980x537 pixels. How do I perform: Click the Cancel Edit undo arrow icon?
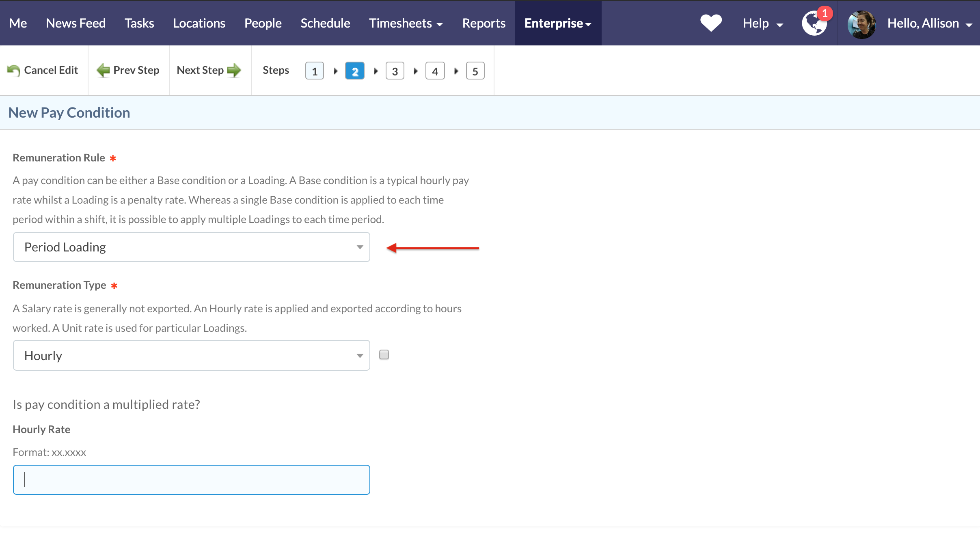click(x=13, y=71)
